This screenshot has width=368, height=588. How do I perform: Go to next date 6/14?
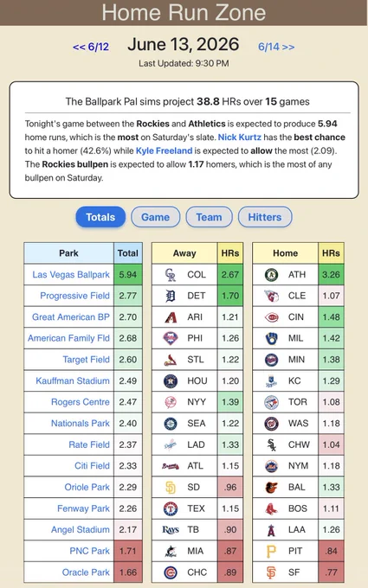pos(276,47)
